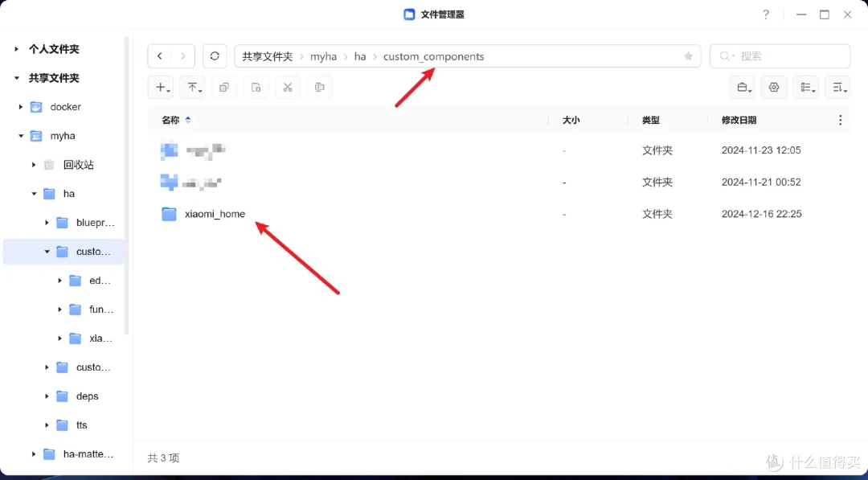This screenshot has width=868, height=480.
Task: Go back using the back arrow
Action: [x=159, y=56]
